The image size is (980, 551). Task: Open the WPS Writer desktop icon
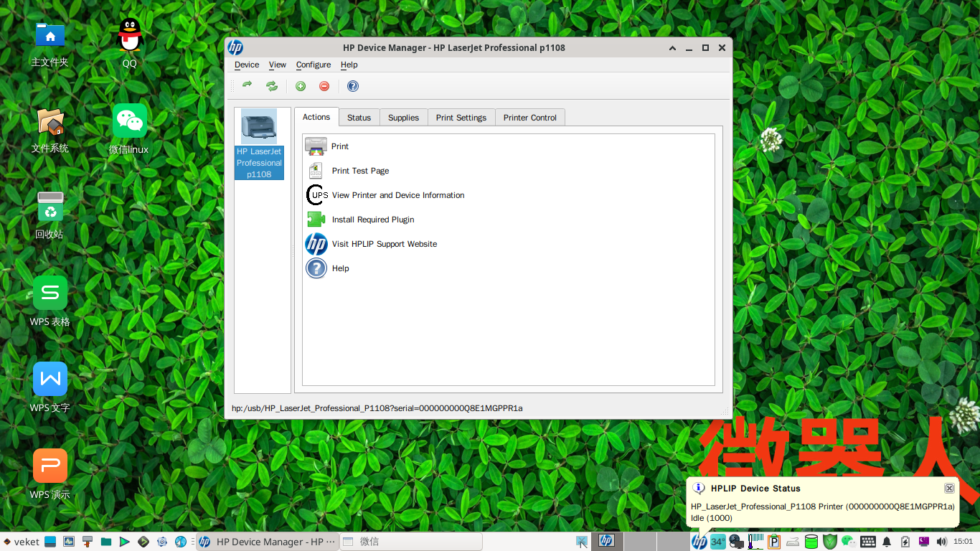tap(50, 387)
